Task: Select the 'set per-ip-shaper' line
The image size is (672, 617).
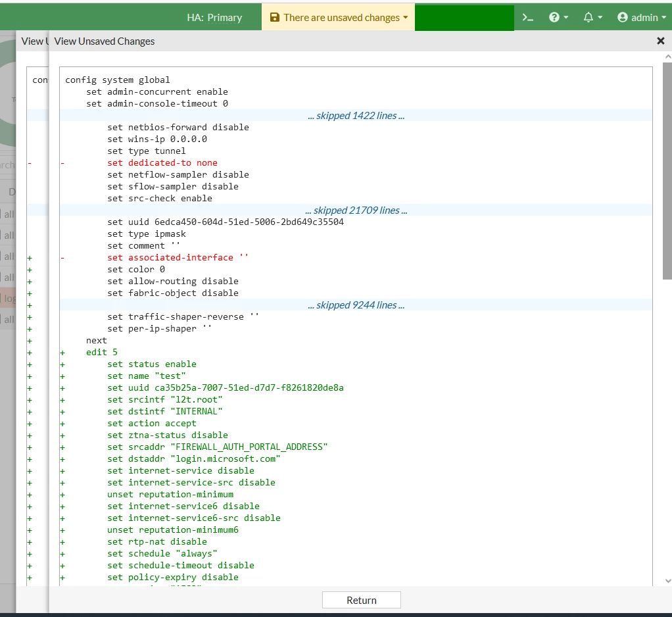Action: coord(159,328)
